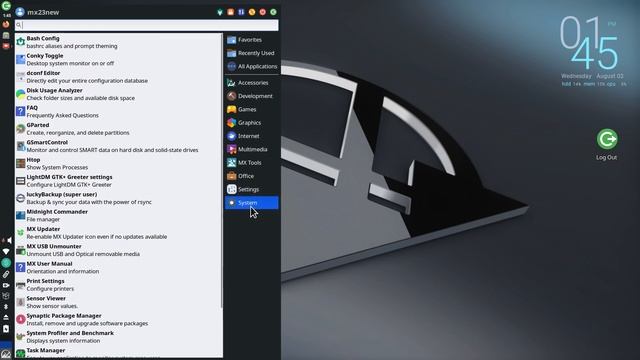Open MX USB Unmounter
Viewport: 640px width, 360px height.
pyautogui.click(x=118, y=250)
